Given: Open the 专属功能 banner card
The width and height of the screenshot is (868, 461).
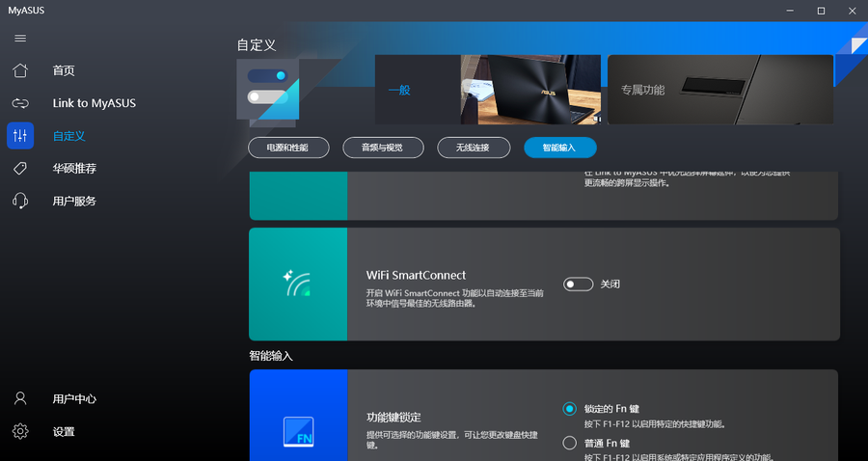Looking at the screenshot, I should coord(719,90).
